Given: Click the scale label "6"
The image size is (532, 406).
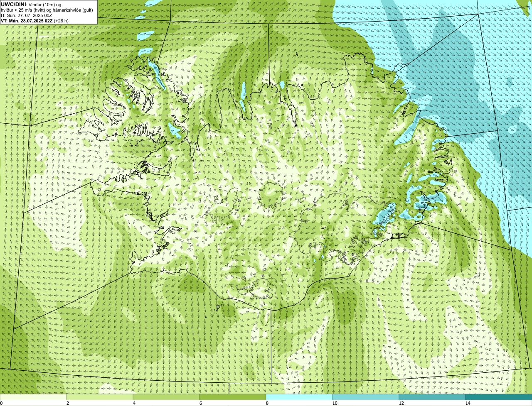Looking at the screenshot, I should [200, 403].
